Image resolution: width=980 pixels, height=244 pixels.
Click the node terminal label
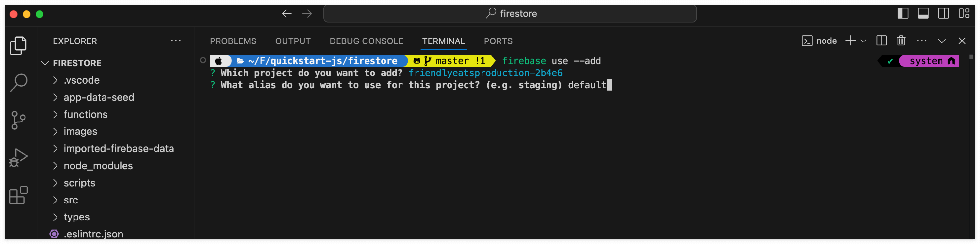click(x=819, y=41)
